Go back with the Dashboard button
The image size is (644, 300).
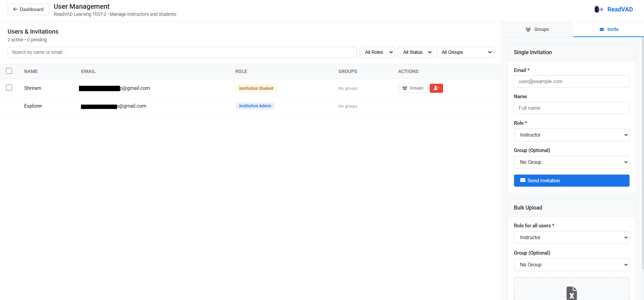coord(28,9)
